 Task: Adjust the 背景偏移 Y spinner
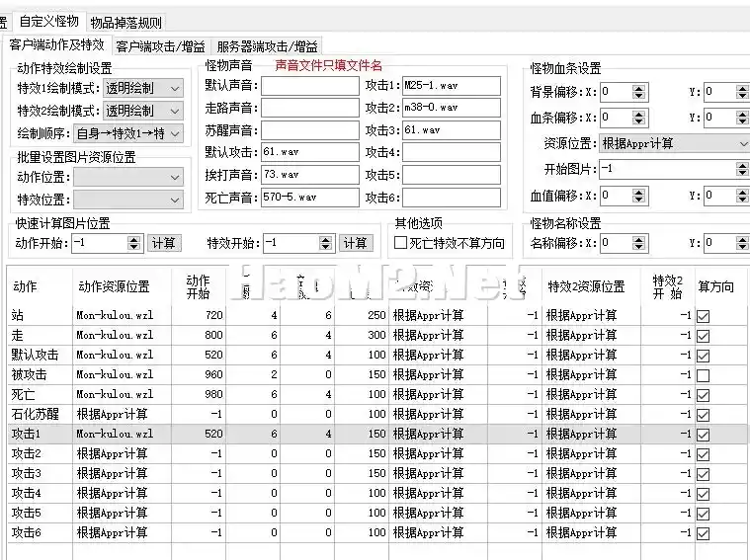[742, 92]
